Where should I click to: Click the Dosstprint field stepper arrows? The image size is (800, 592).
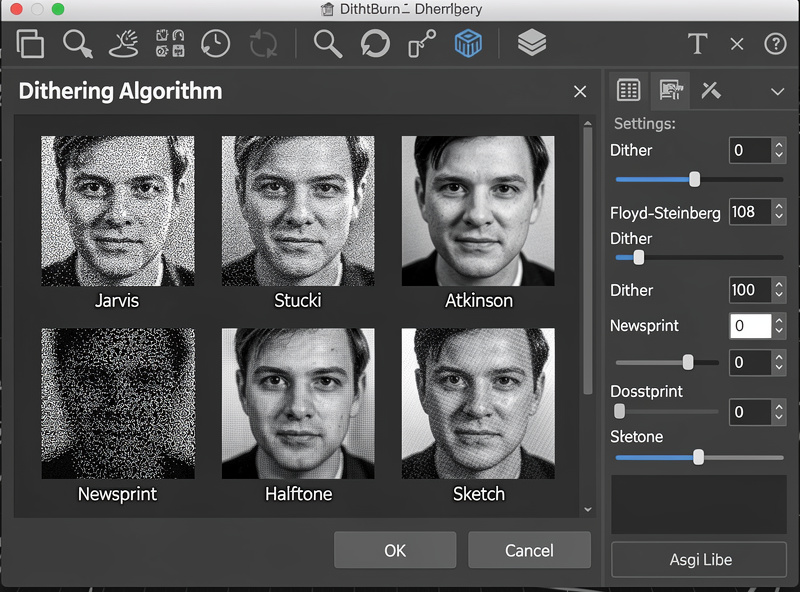(779, 412)
